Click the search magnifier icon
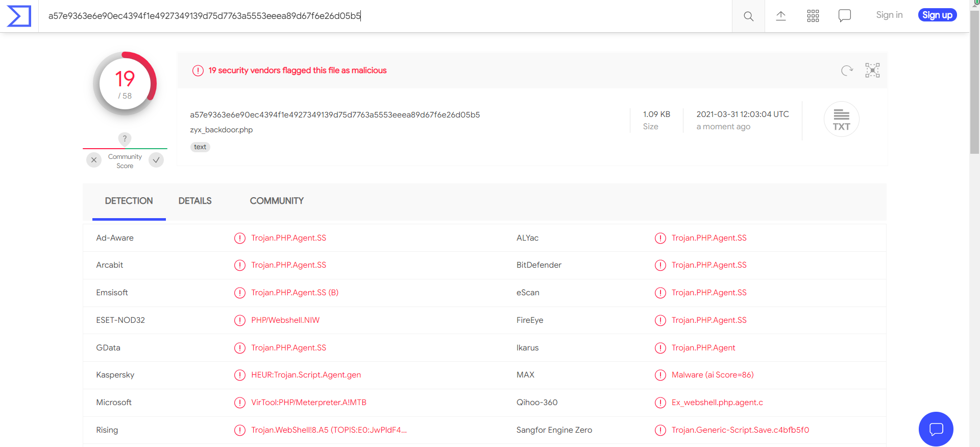This screenshot has height=447, width=980. pos(748,16)
